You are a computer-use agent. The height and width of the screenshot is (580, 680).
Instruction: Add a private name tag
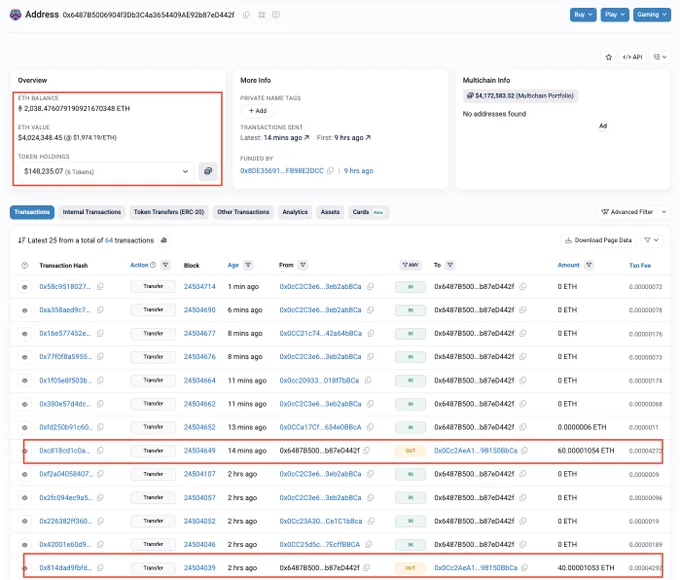(258, 111)
